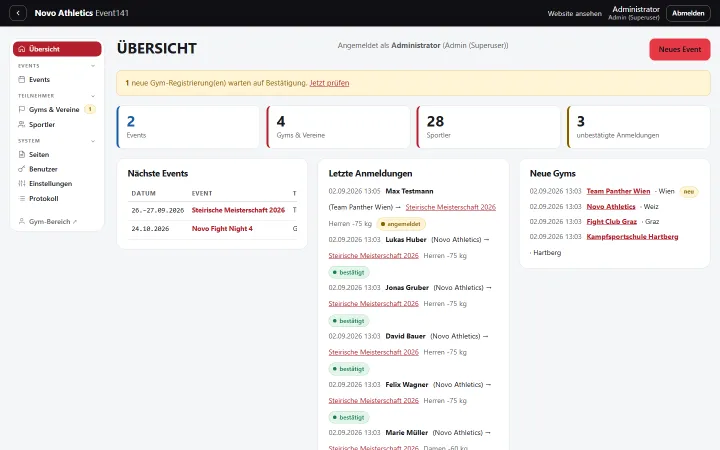Click the home icon beside Übersicht
The width and height of the screenshot is (720, 450).
[x=22, y=49]
